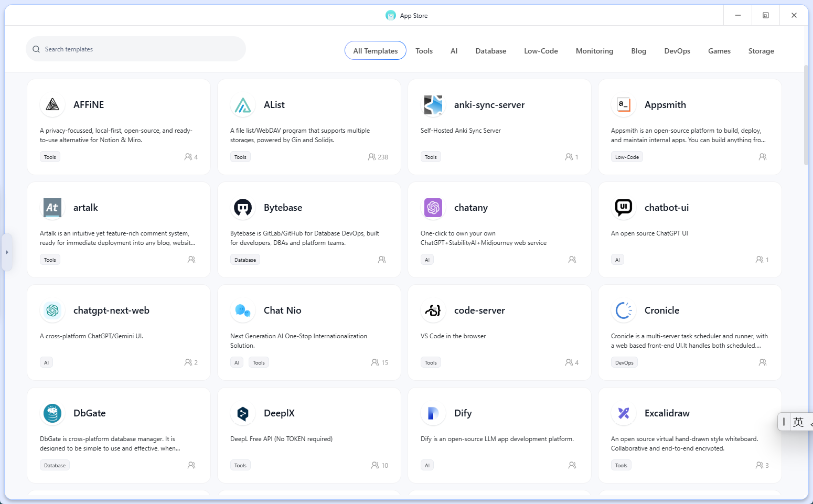Click the Database tag on Bytebase card
Viewport: 813px width, 504px height.
tap(245, 260)
